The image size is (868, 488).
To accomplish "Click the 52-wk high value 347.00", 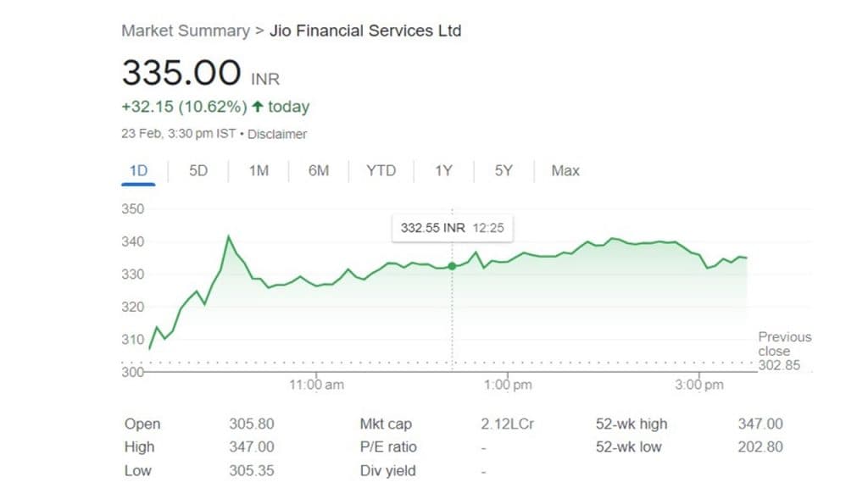I will point(760,424).
